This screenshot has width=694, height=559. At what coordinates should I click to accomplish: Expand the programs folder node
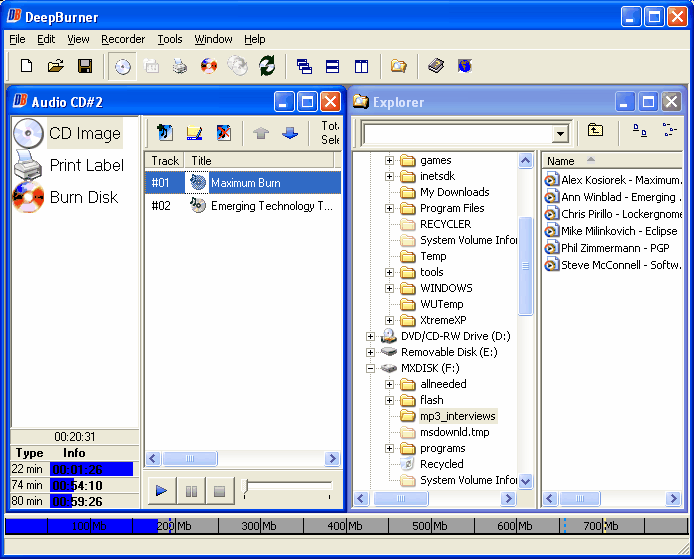coord(389,448)
